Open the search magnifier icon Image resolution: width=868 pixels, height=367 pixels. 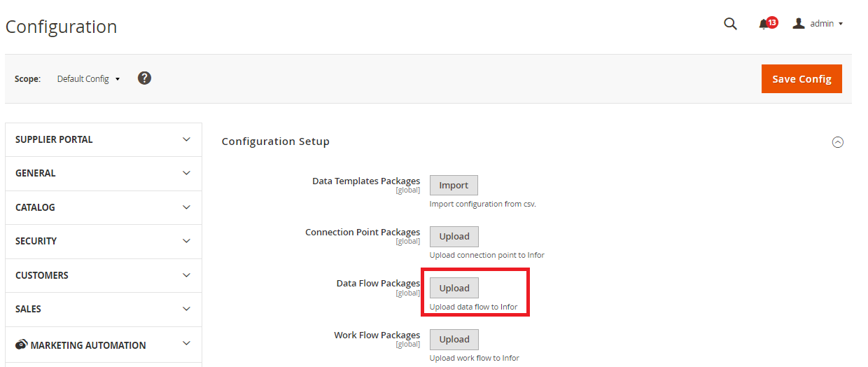pyautogui.click(x=730, y=24)
